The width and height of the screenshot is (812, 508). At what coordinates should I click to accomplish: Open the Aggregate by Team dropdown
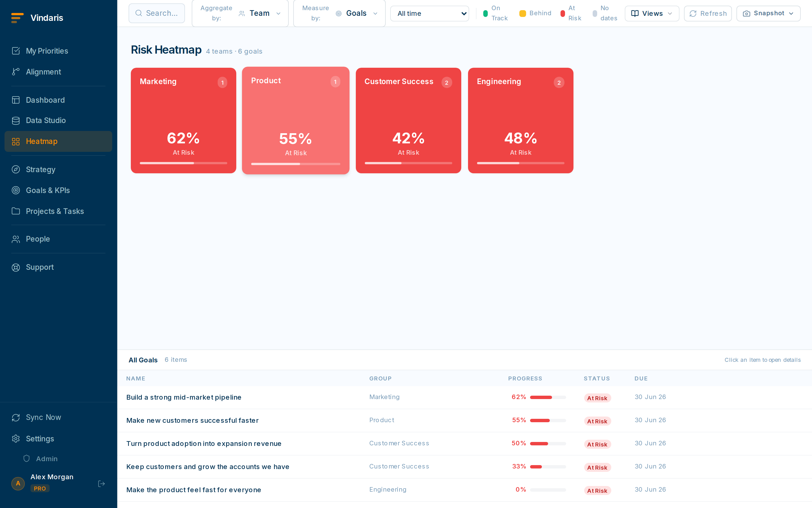(x=240, y=13)
